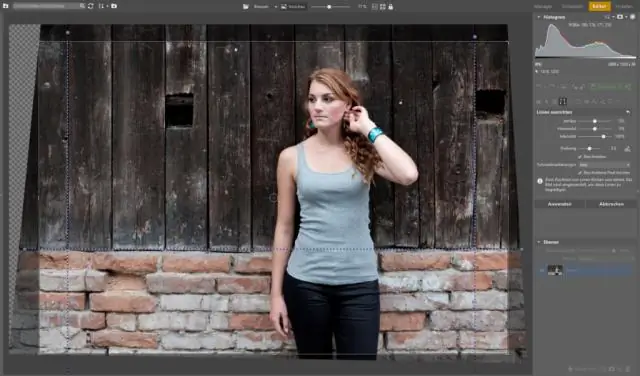
Task: Click the horizon level icon beside Drehung
Action: pos(627,149)
